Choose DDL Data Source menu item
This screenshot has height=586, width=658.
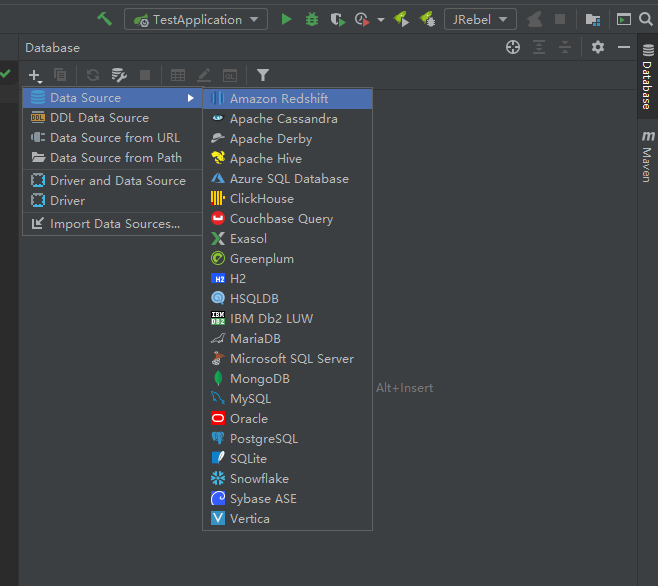112,118
